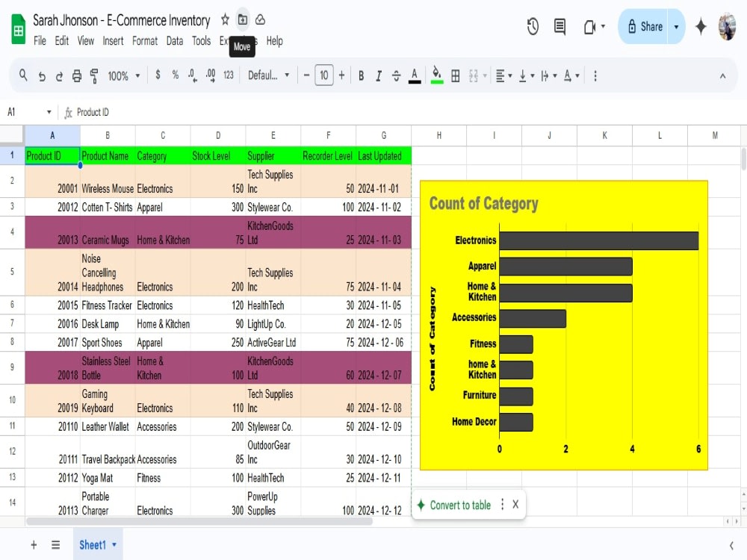Open the Share options dropdown arrow
The image size is (747, 560).
pyautogui.click(x=676, y=26)
